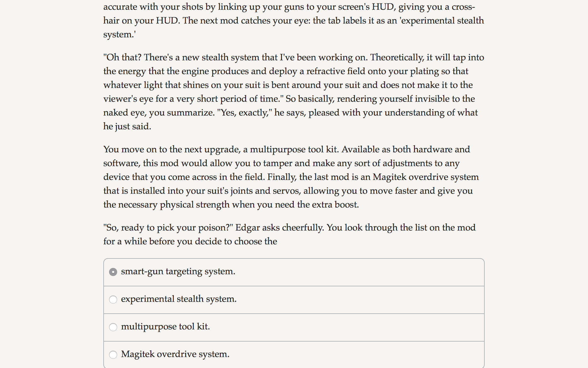Click "before you decide to choose the" text
The image size is (588, 368).
(212, 241)
